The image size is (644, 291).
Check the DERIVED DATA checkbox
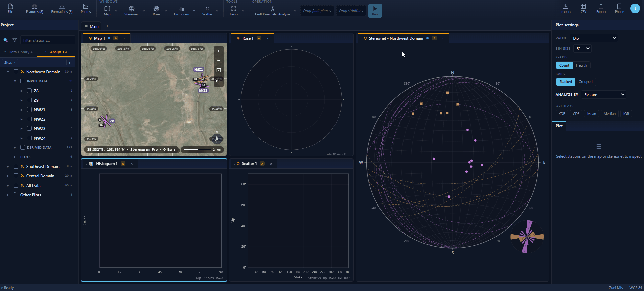click(23, 147)
